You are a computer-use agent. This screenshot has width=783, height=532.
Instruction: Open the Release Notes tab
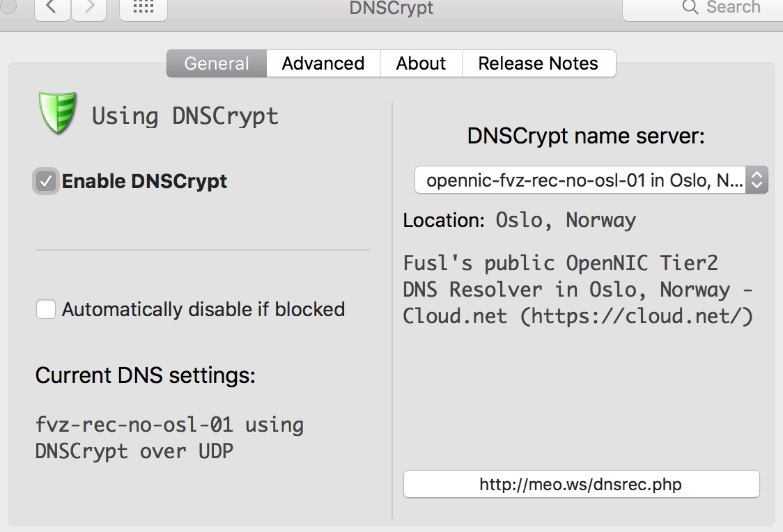coord(538,63)
